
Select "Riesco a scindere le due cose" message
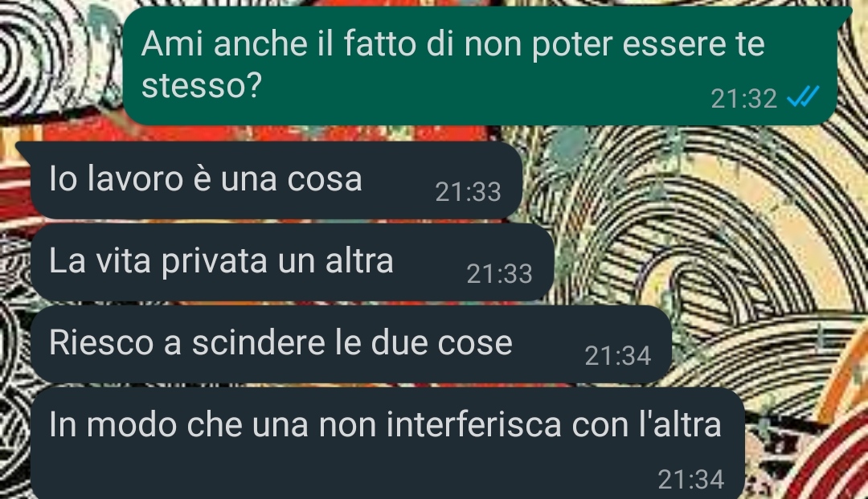click(x=351, y=344)
